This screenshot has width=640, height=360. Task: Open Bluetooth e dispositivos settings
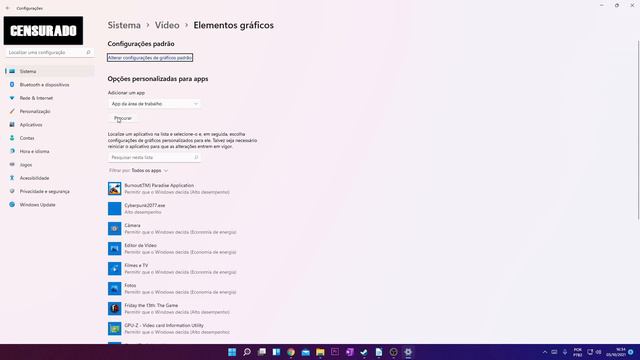50,84
